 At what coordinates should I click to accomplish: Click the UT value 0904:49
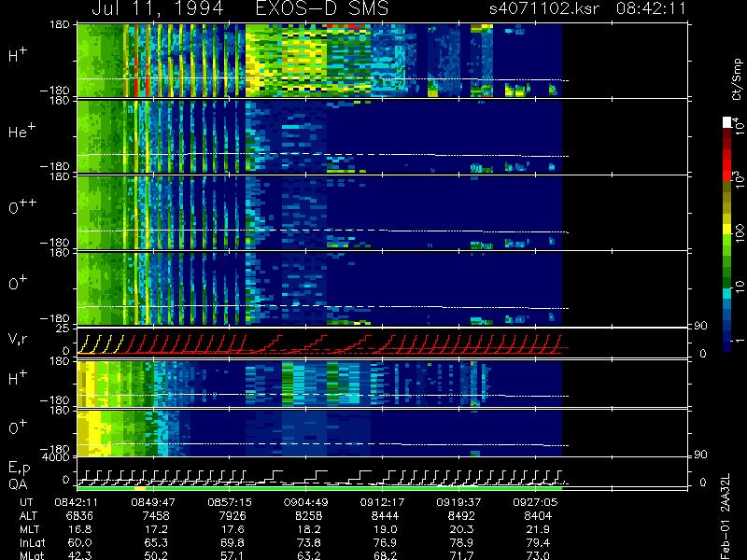point(305,502)
